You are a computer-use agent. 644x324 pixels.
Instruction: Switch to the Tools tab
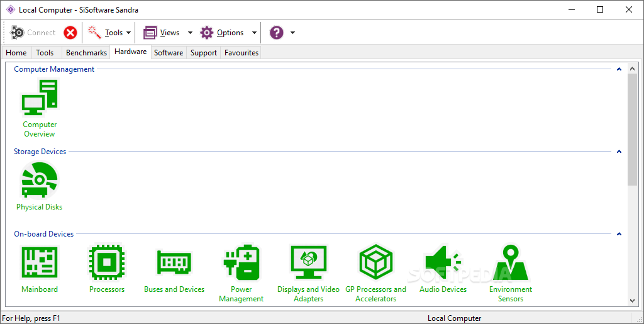[x=45, y=53]
